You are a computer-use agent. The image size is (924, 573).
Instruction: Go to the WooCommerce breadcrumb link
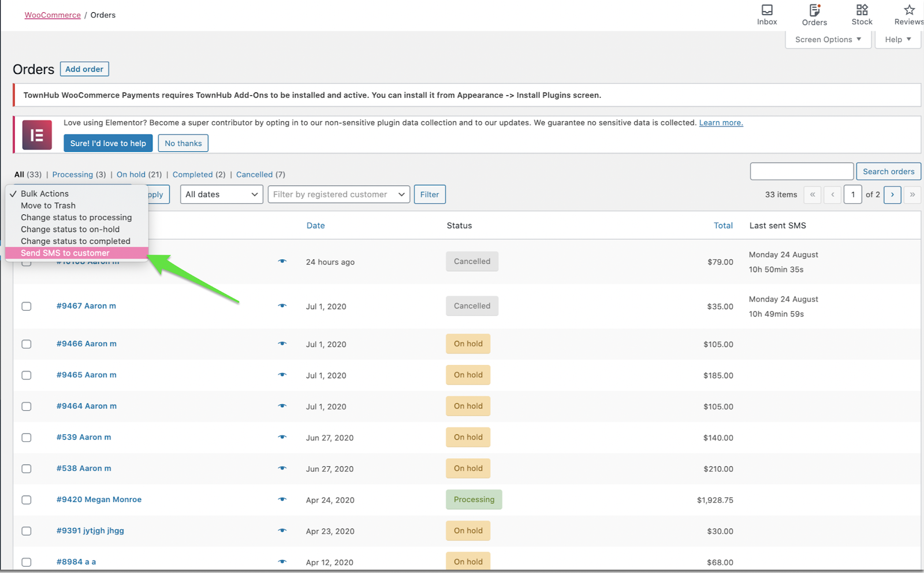[x=53, y=15]
